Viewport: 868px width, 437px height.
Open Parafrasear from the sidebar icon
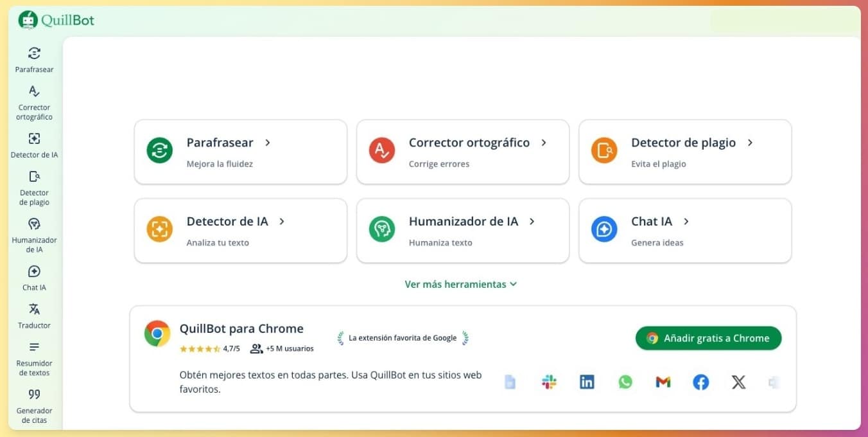[x=35, y=53]
